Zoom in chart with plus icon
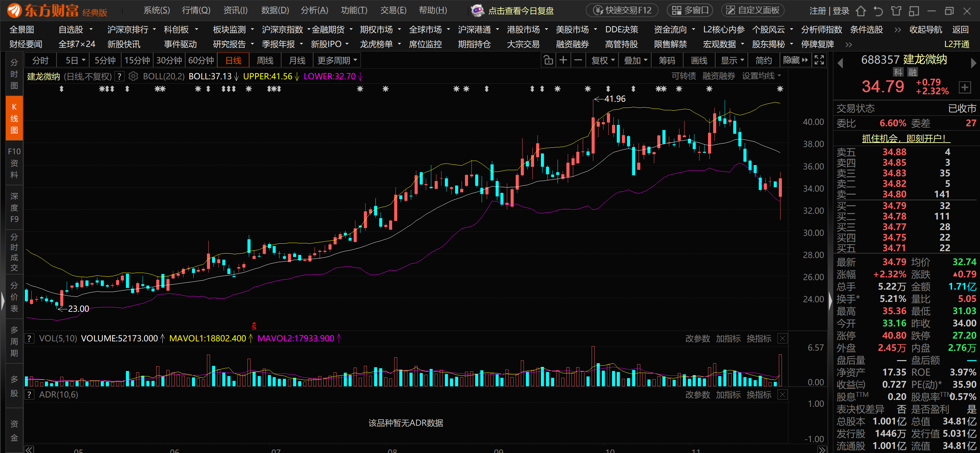 (x=563, y=61)
